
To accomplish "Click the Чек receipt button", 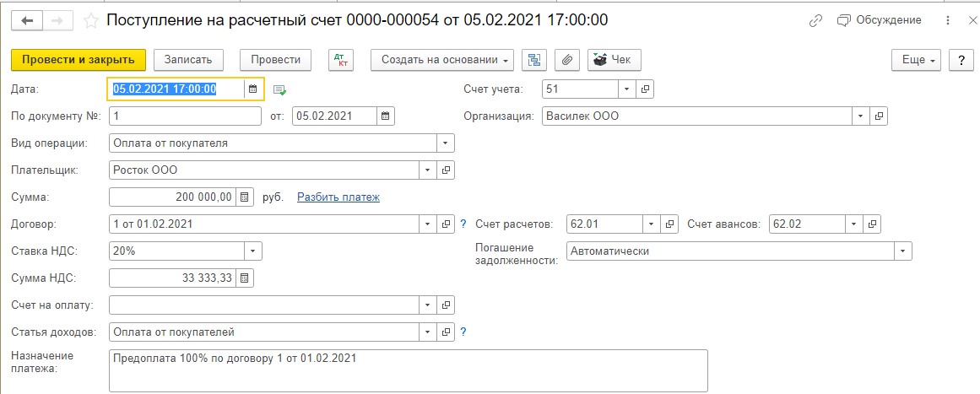I will click(x=614, y=60).
